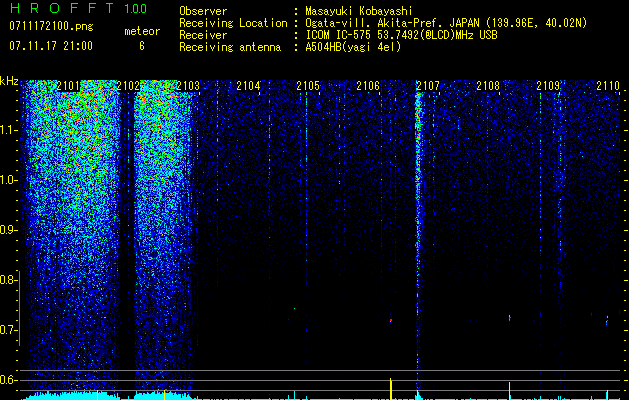Viewport: 629px width, 400px height.
Task: Click the 2102 time marker
Action: 128,86
